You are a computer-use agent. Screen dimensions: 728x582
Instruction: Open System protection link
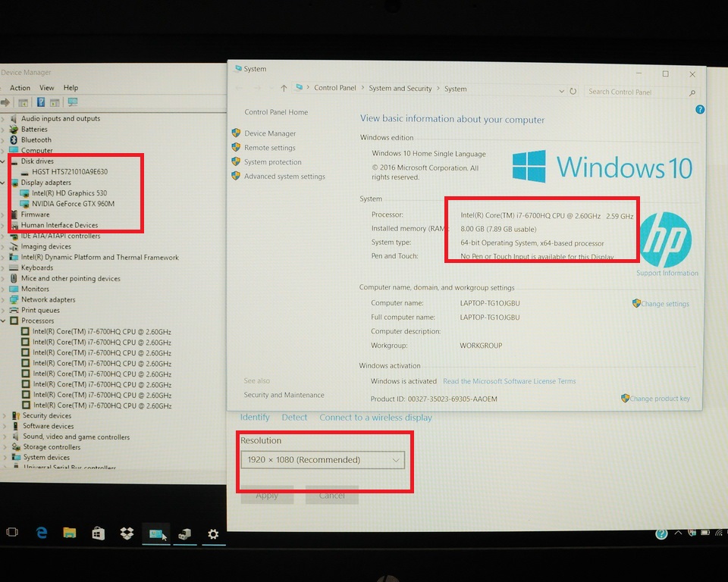(x=273, y=162)
